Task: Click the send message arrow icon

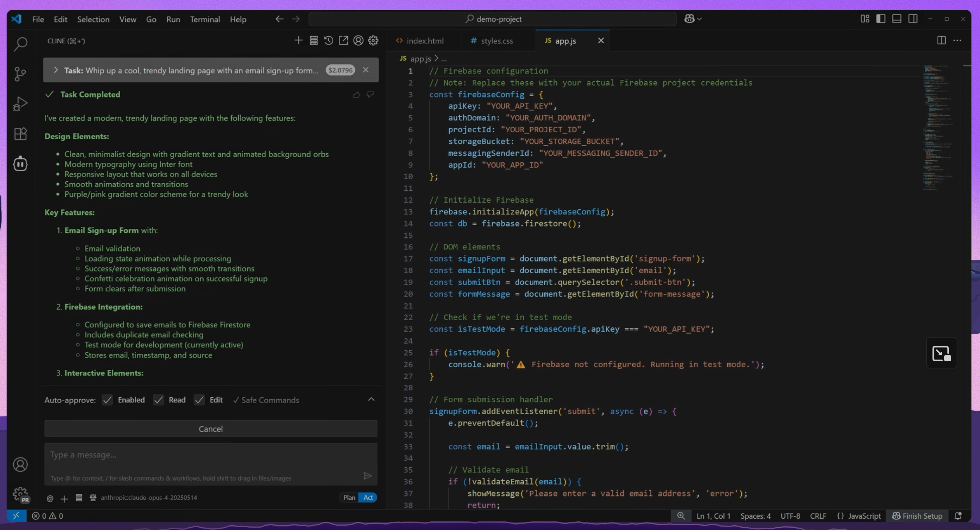Action: [x=367, y=476]
